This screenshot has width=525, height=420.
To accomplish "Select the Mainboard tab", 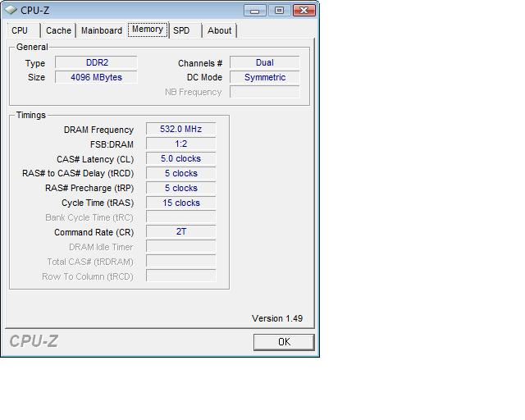I will tap(102, 30).
